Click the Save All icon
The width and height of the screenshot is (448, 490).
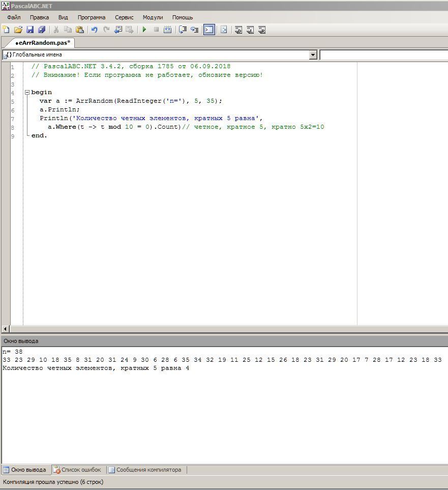[x=42, y=30]
